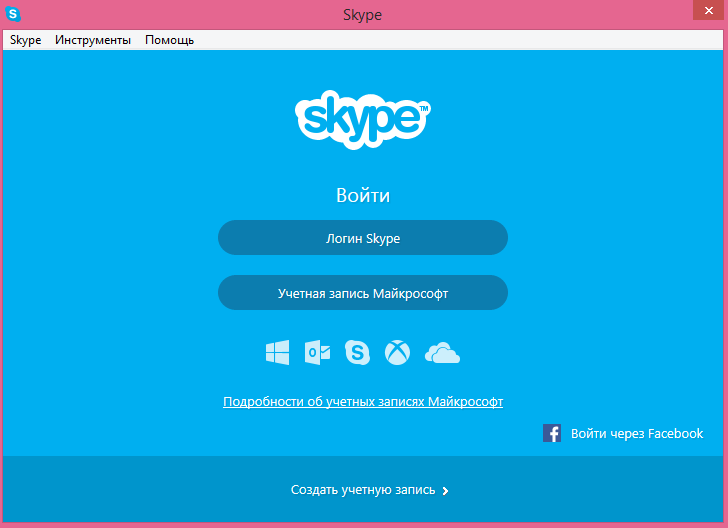Open the Инструменты menu
728x528 pixels.
coord(93,40)
